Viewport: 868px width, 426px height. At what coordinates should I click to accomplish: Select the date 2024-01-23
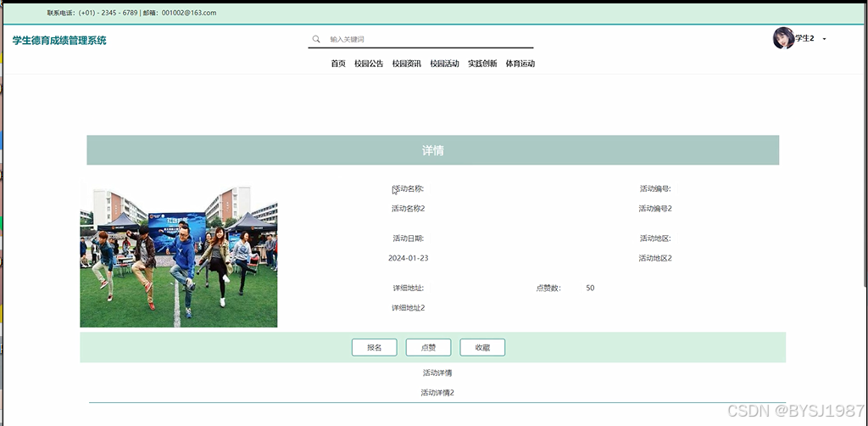pos(408,258)
